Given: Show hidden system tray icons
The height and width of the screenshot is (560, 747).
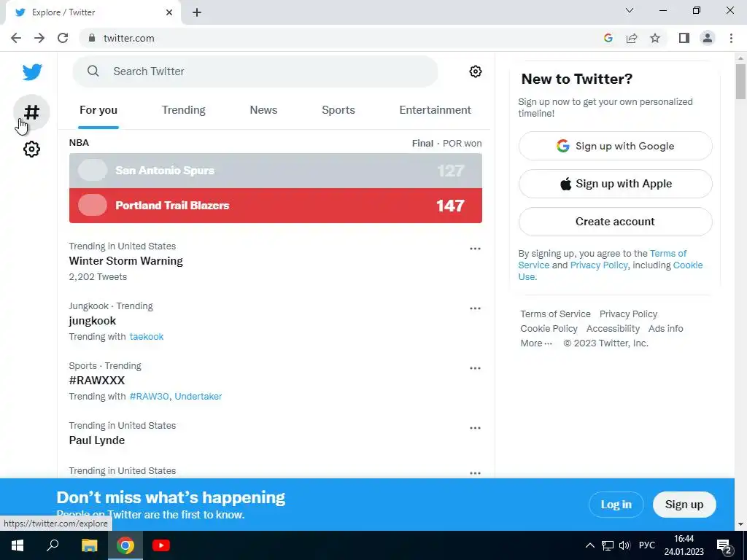Looking at the screenshot, I should point(589,545).
